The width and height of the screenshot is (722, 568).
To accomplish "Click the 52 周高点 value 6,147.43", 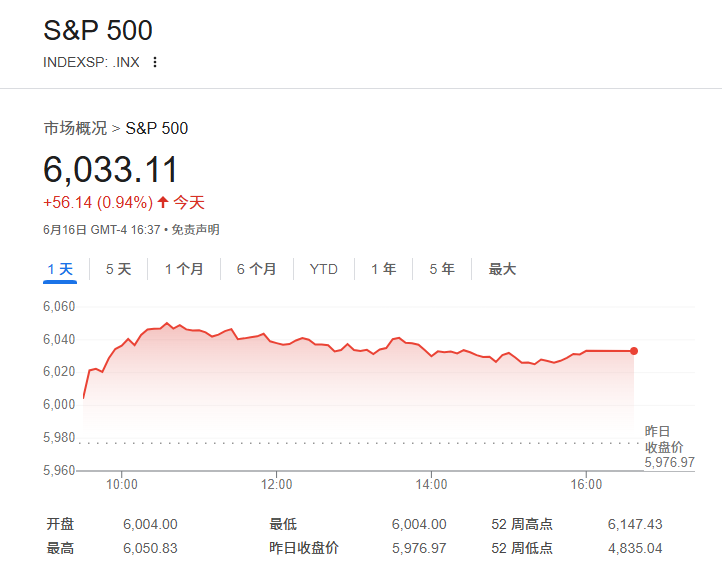I will pyautogui.click(x=634, y=524).
